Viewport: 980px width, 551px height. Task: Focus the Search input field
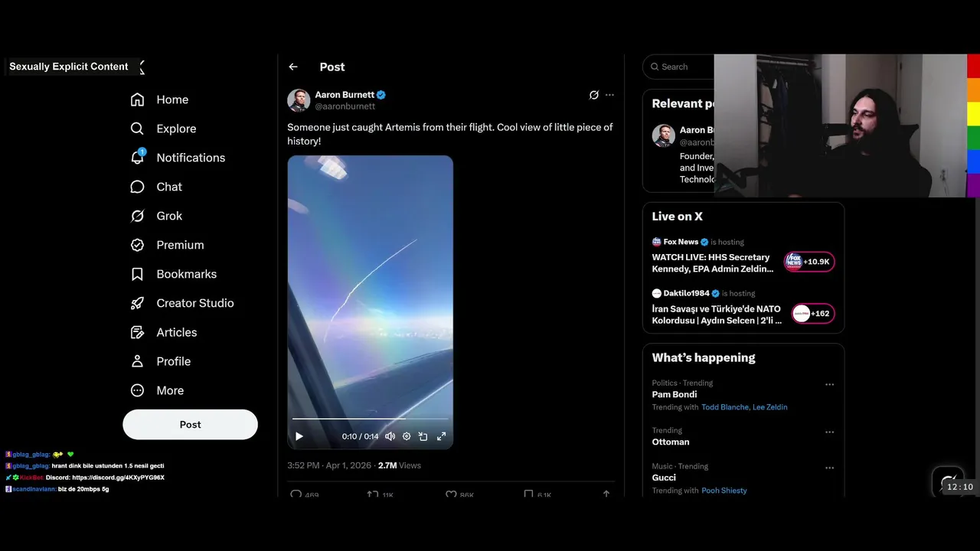pos(678,67)
